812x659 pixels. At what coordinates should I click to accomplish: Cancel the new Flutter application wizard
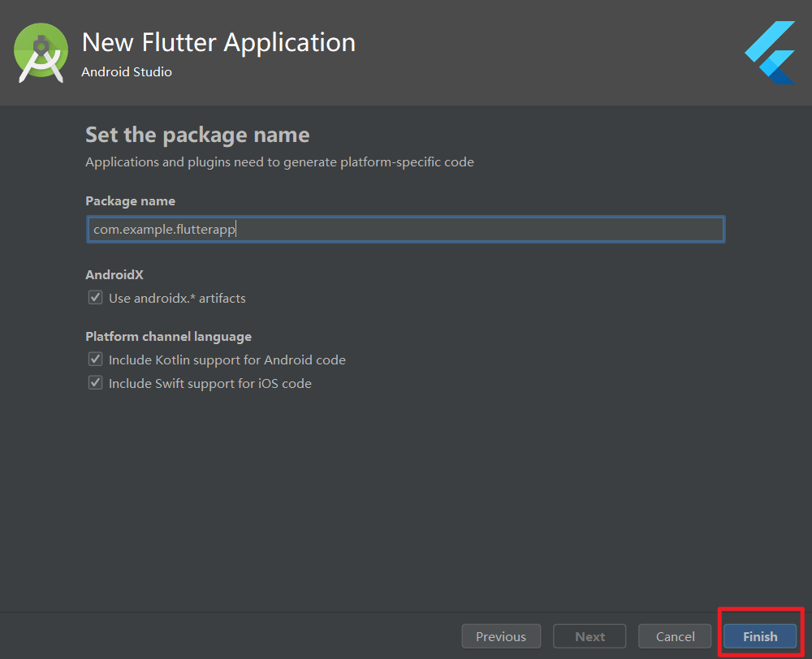click(x=675, y=636)
